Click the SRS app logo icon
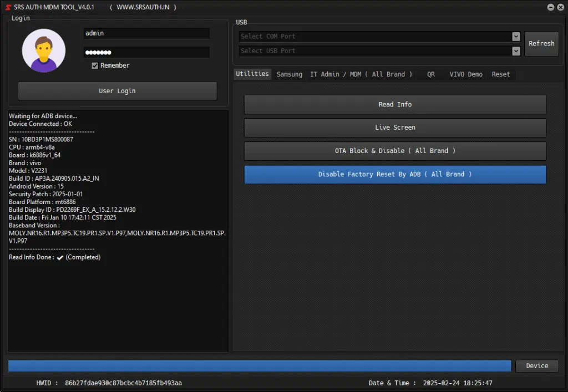 point(8,7)
